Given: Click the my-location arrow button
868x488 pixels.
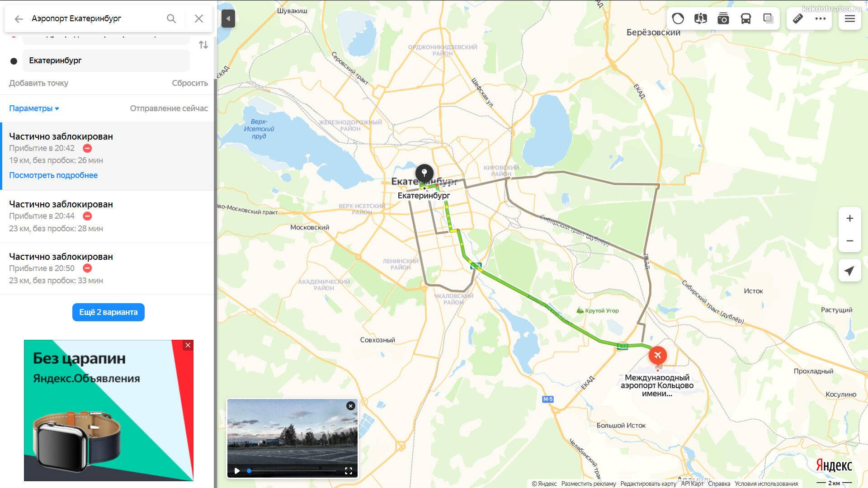Looking at the screenshot, I should 850,271.
